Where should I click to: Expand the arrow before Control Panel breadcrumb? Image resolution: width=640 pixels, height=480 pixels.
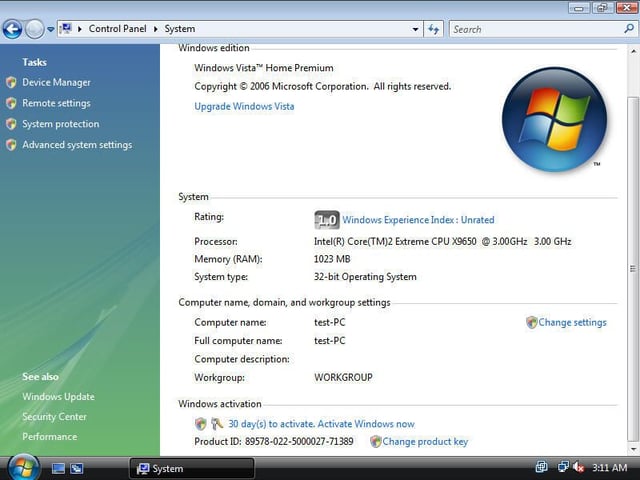(80, 29)
